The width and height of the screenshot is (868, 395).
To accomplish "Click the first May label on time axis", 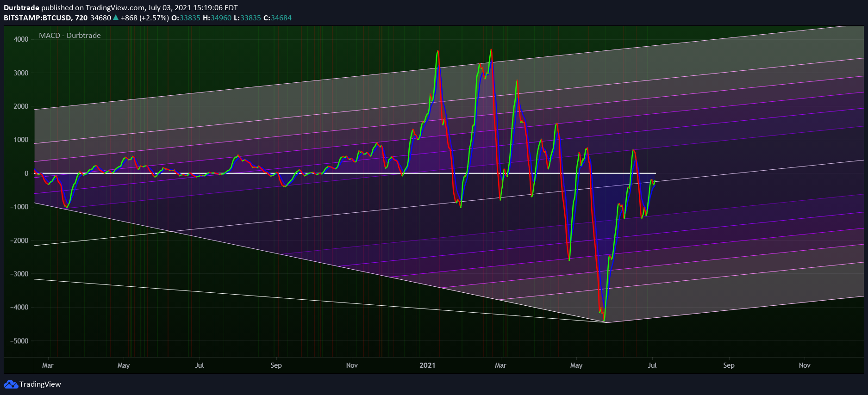I will pos(124,365).
